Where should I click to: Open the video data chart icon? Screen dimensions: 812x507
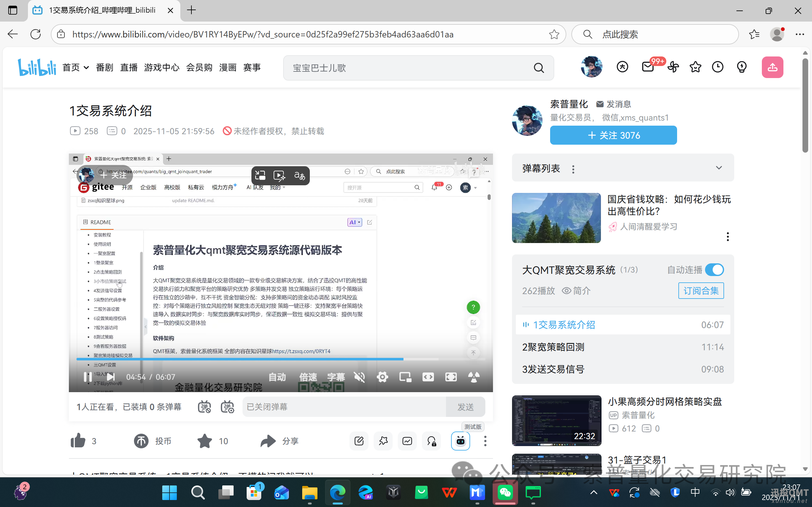(x=407, y=441)
